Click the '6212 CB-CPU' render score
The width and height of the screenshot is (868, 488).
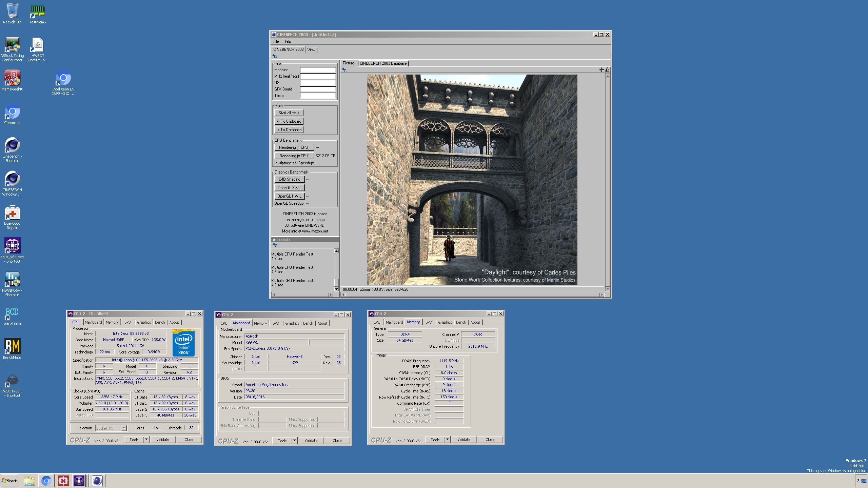pyautogui.click(x=325, y=156)
